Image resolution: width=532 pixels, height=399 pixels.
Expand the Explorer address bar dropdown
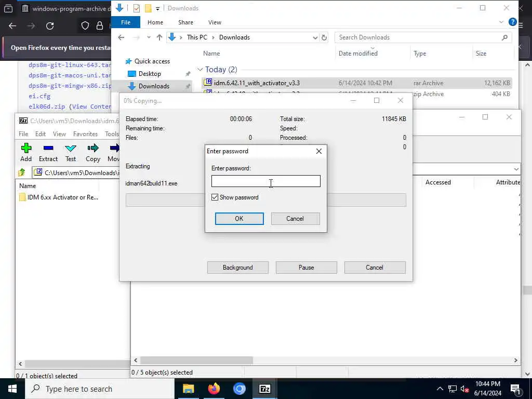[x=315, y=37]
